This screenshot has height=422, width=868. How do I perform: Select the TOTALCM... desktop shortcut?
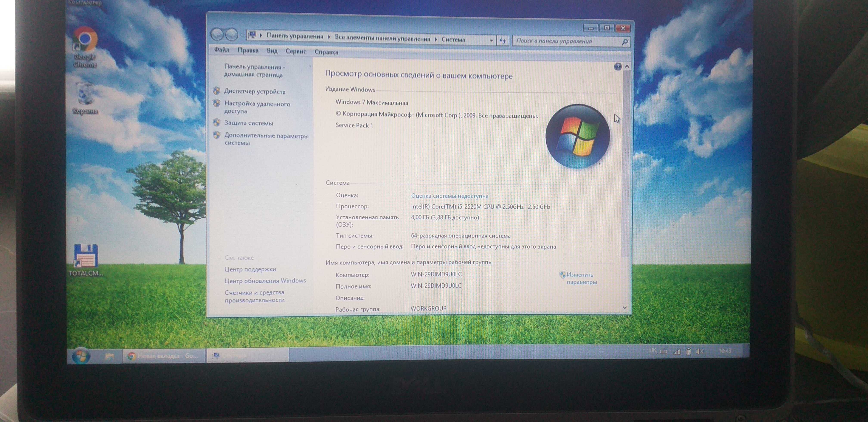pyautogui.click(x=86, y=260)
